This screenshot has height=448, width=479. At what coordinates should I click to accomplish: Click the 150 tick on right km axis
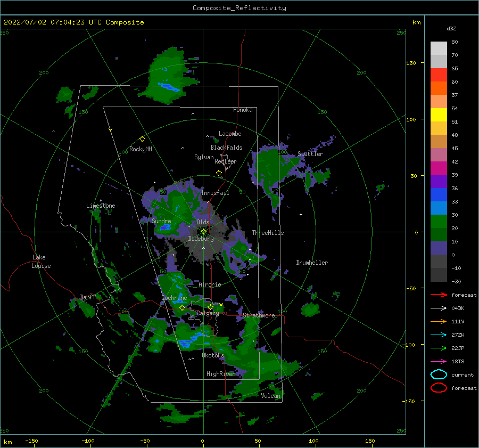(411, 63)
